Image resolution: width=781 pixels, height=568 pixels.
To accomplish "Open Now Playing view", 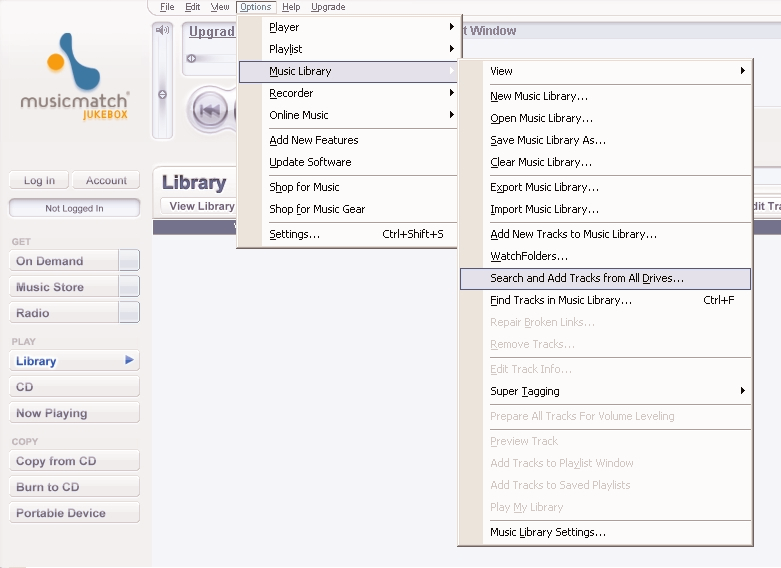I will (x=74, y=413).
